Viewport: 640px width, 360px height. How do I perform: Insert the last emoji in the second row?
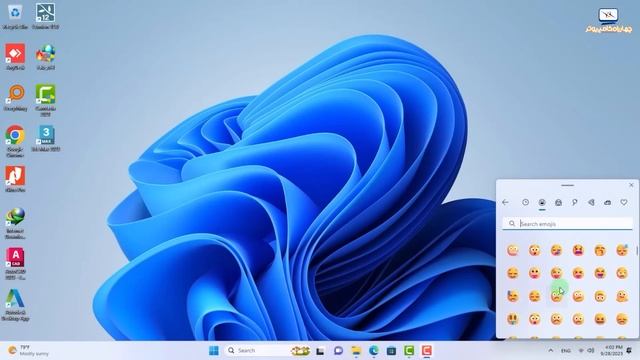(622, 273)
